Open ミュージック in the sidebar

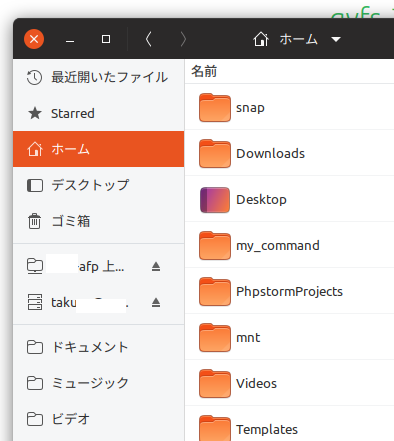coord(99,383)
